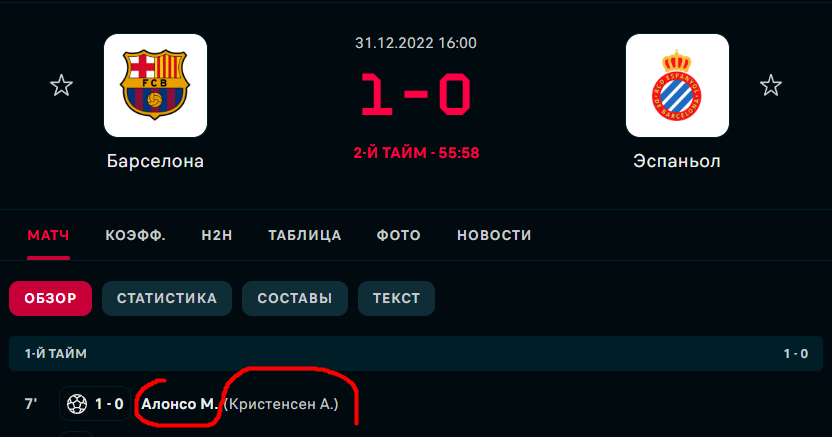Toggle favorite star next to Эспаньол

pos(770,85)
